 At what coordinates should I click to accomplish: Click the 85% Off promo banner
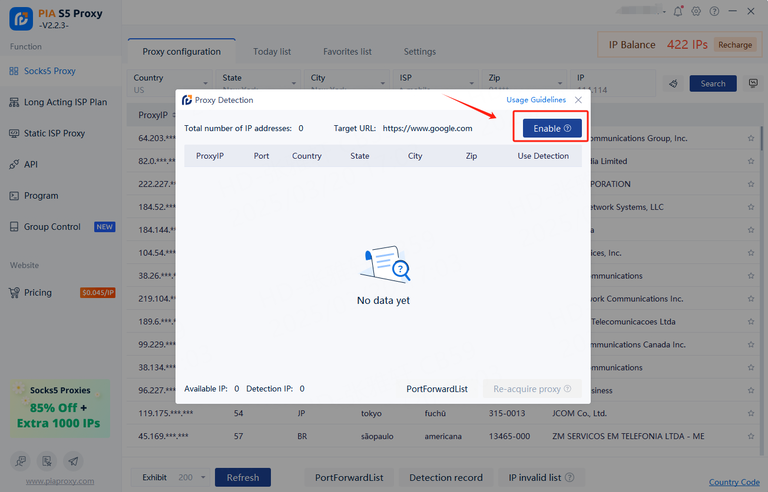pos(57,408)
